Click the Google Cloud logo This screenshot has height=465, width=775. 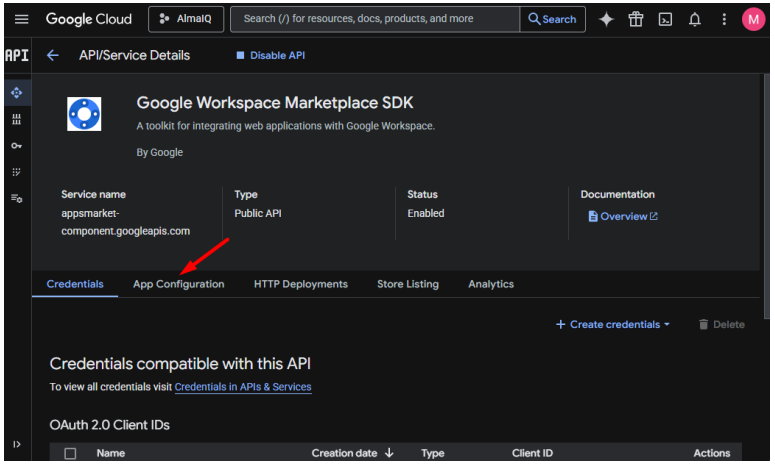pos(89,19)
